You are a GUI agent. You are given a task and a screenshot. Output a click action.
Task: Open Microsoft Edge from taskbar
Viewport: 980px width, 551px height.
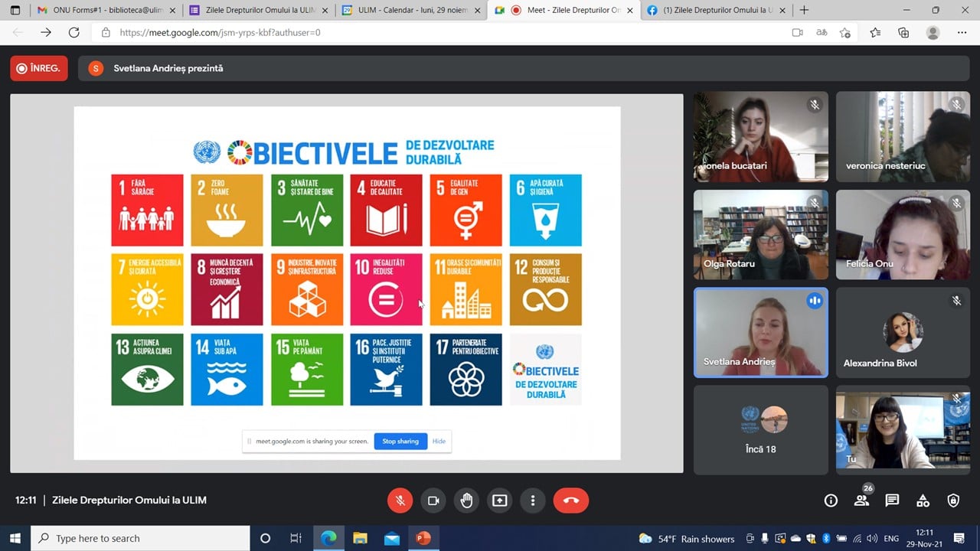[328, 538]
